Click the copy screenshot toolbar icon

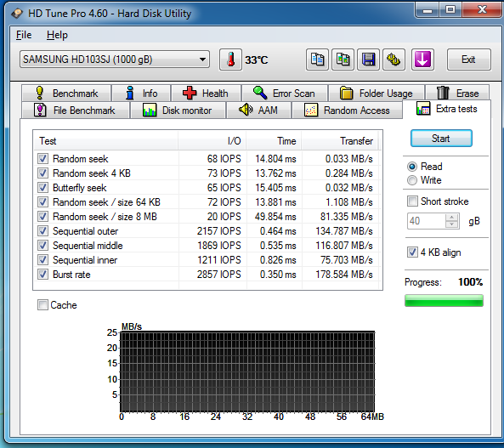(x=343, y=60)
